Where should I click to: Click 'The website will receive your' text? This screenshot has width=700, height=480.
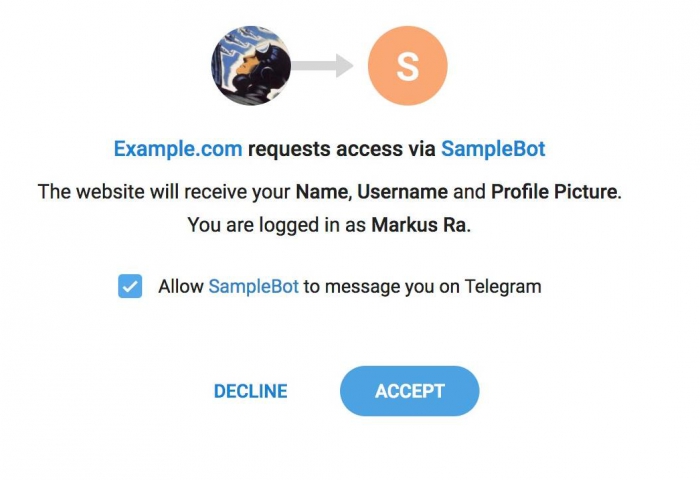pyautogui.click(x=164, y=191)
